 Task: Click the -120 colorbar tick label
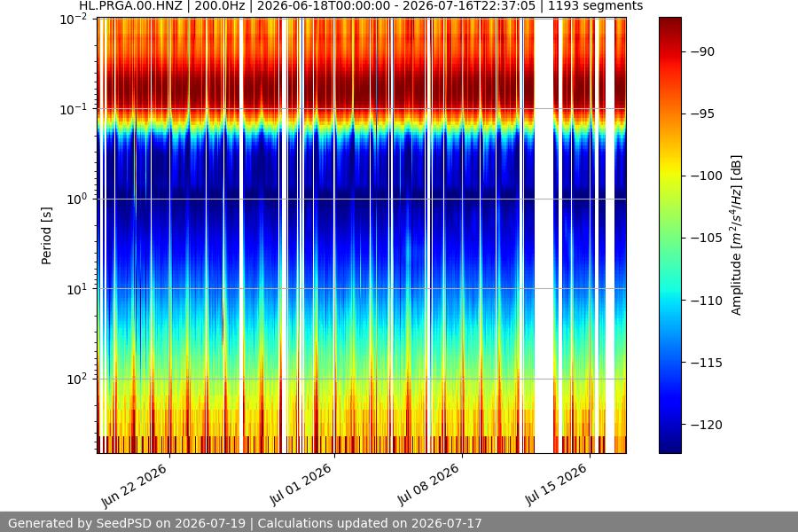[707, 425]
